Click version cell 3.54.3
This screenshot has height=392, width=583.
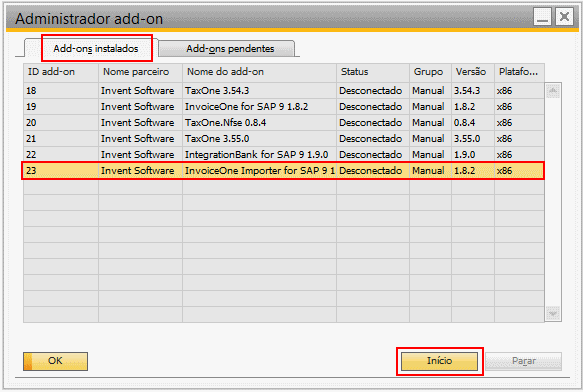tap(473, 91)
